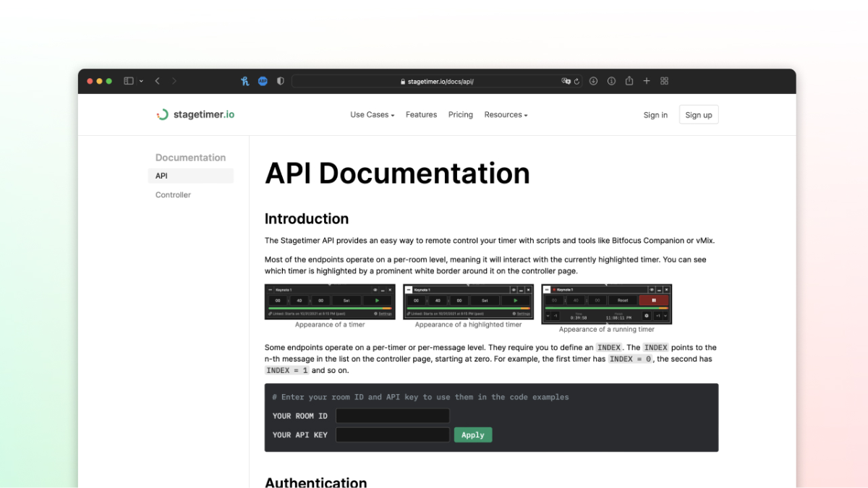
Task: Expand the Use Cases menu
Action: point(372,115)
